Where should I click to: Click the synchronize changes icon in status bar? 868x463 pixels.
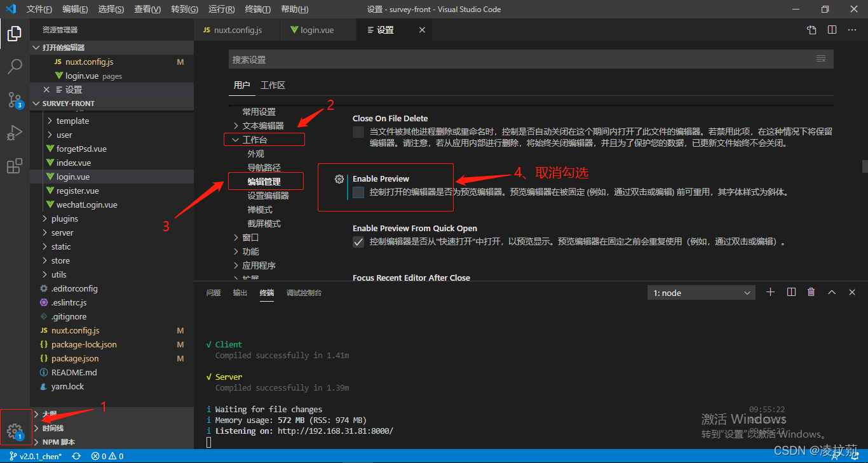76,456
